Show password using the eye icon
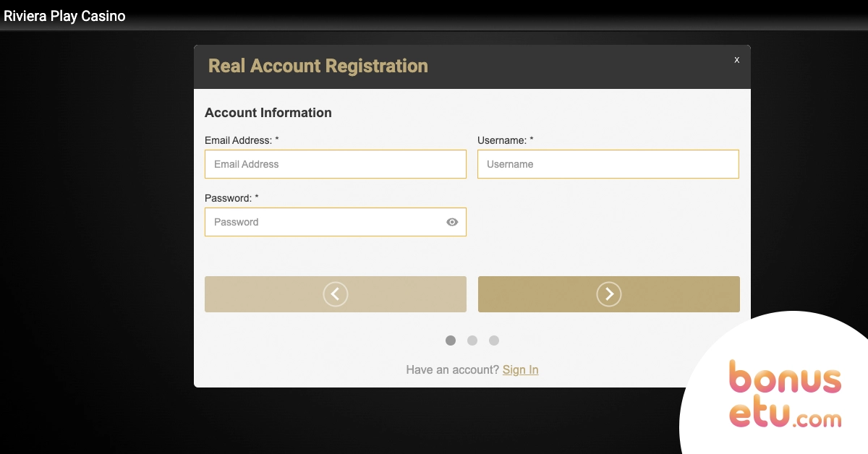Image resolution: width=868 pixels, height=454 pixels. 452,222
